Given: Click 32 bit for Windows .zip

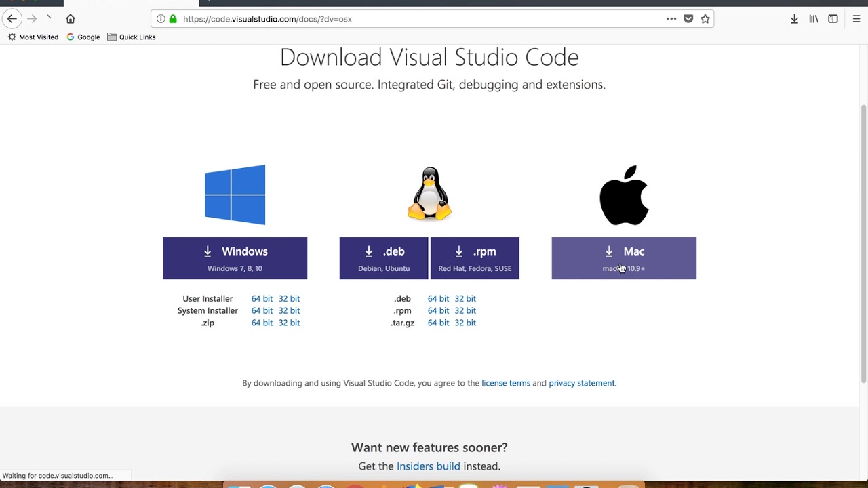Looking at the screenshot, I should pyautogui.click(x=289, y=323).
